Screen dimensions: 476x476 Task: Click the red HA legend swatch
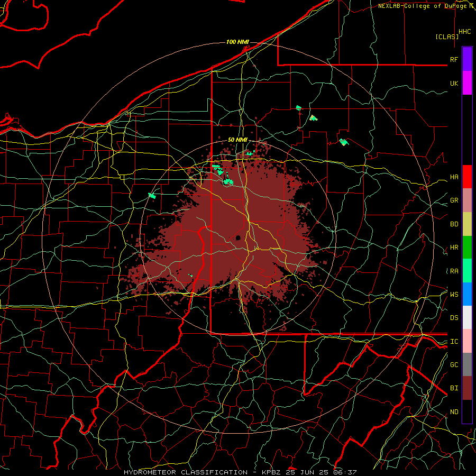(x=467, y=177)
